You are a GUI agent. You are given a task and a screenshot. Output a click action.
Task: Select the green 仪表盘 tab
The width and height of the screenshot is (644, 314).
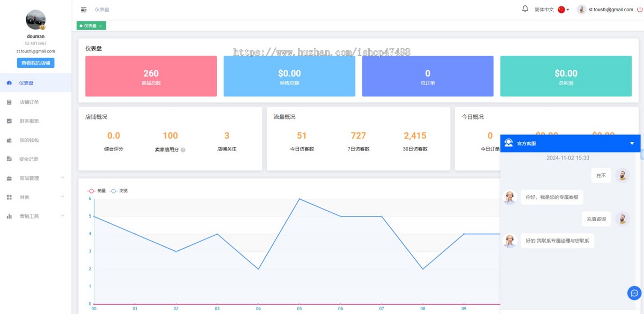point(90,26)
